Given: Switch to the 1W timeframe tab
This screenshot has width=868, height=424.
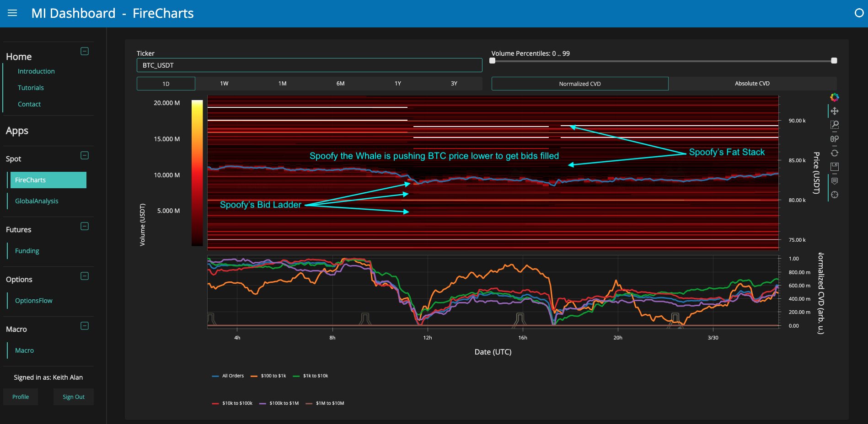Looking at the screenshot, I should (224, 84).
